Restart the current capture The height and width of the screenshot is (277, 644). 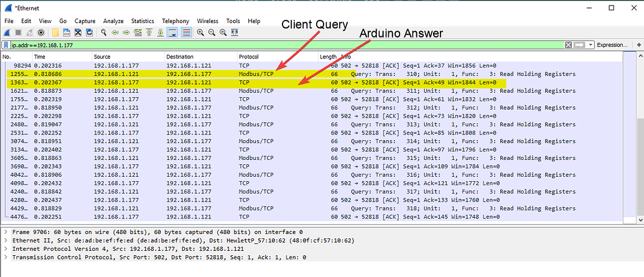[x=30, y=32]
